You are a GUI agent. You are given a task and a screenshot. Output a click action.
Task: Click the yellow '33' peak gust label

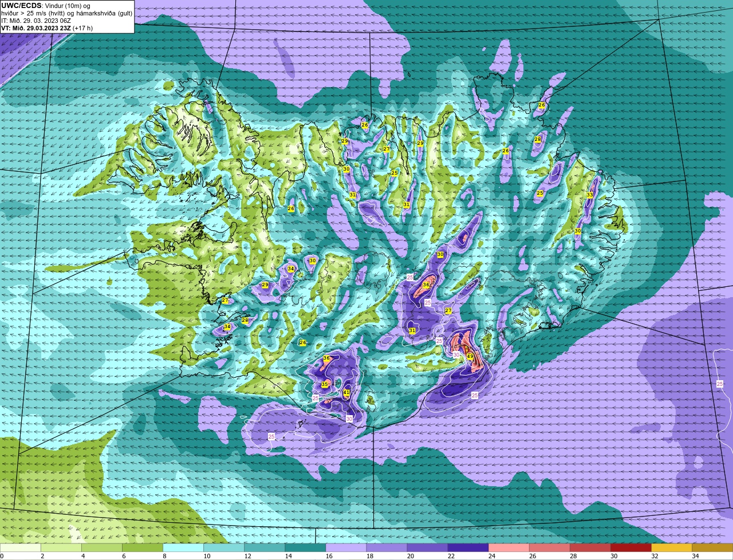pyautogui.click(x=590, y=195)
